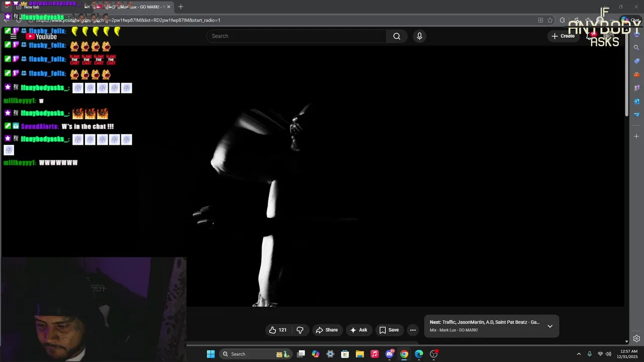Click the Next: Traffic, JasonMartin track text
Screen dimensions: 644x362
pos(485,322)
